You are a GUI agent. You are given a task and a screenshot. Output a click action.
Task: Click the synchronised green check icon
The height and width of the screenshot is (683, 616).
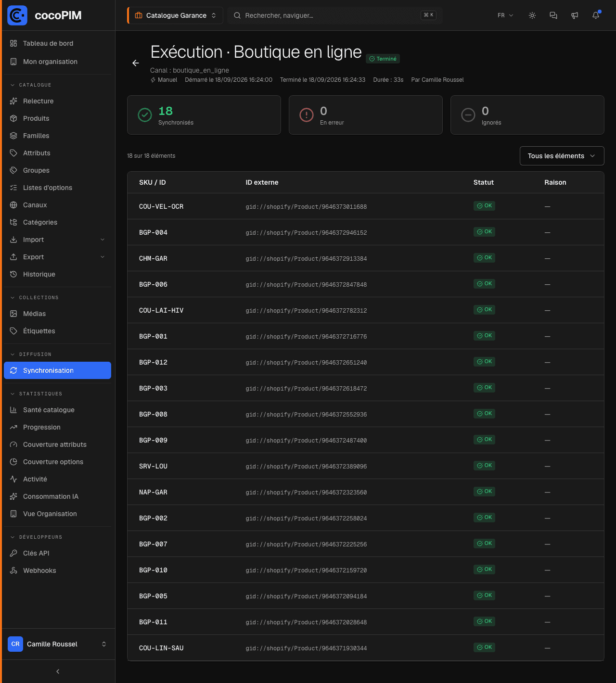click(x=145, y=115)
